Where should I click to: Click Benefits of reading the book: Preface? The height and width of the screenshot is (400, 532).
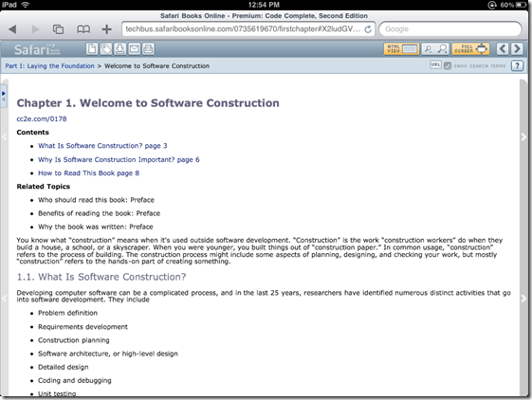pyautogui.click(x=99, y=213)
